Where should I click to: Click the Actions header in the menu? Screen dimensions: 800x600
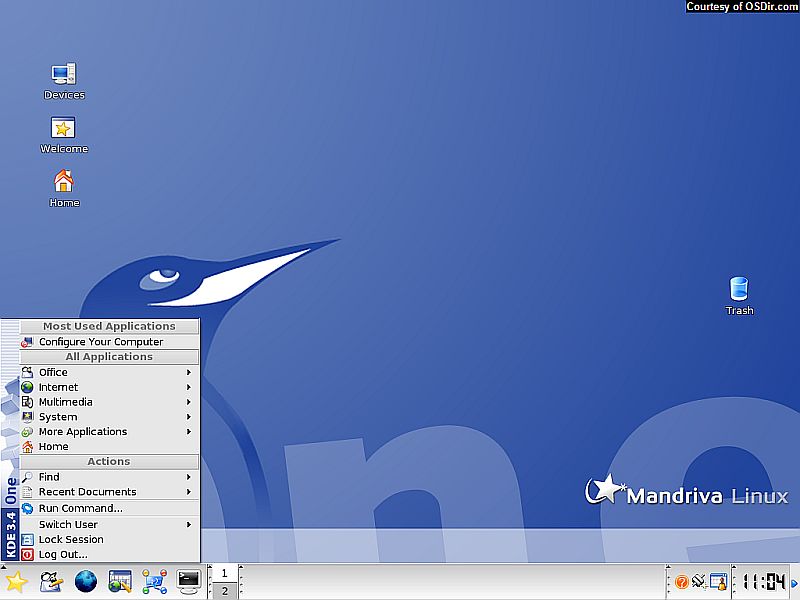(x=109, y=462)
